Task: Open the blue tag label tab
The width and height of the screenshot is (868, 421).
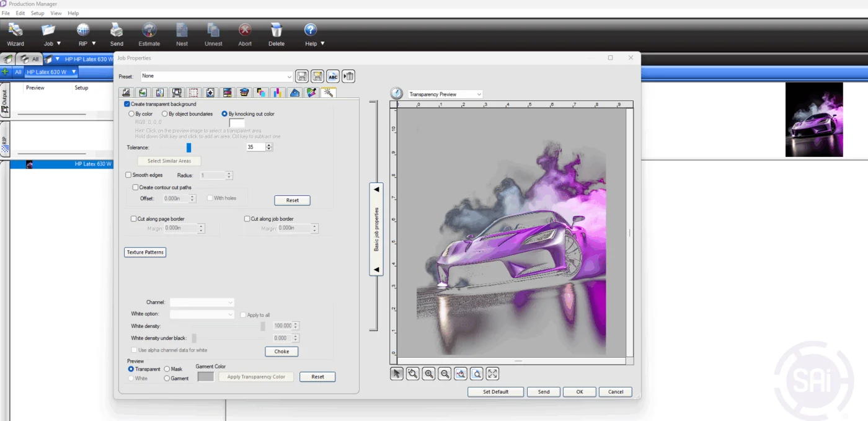Action: pyautogui.click(x=294, y=93)
